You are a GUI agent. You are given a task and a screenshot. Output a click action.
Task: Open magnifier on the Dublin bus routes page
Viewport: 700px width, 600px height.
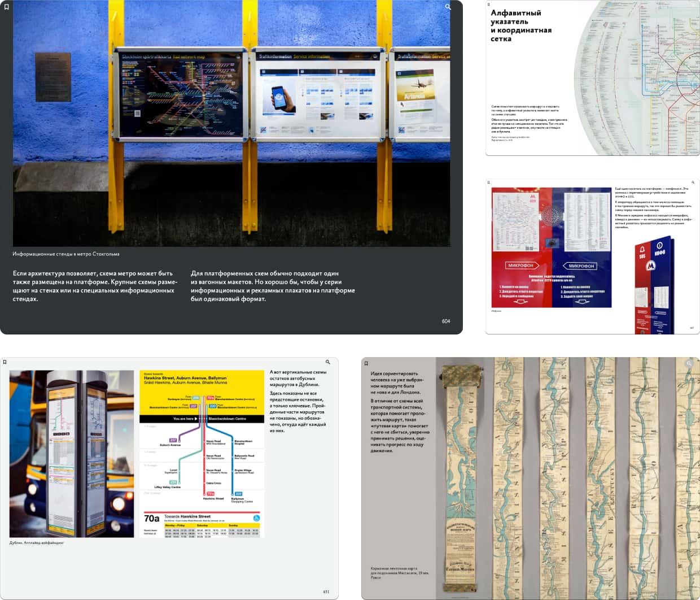pyautogui.click(x=327, y=362)
